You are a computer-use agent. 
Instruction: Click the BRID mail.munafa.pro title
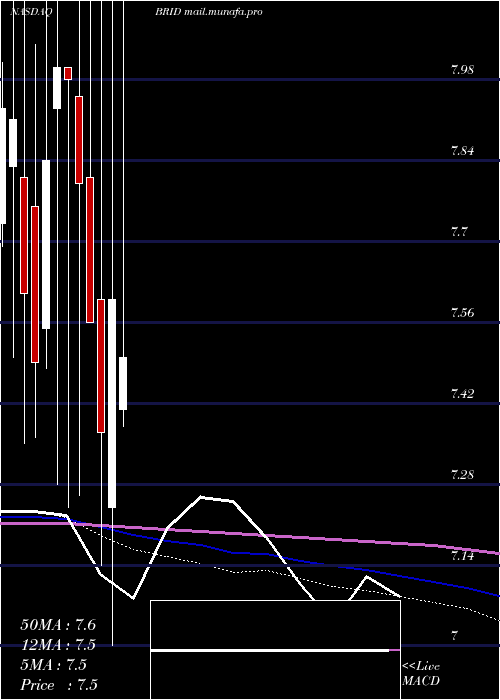pos(208,12)
